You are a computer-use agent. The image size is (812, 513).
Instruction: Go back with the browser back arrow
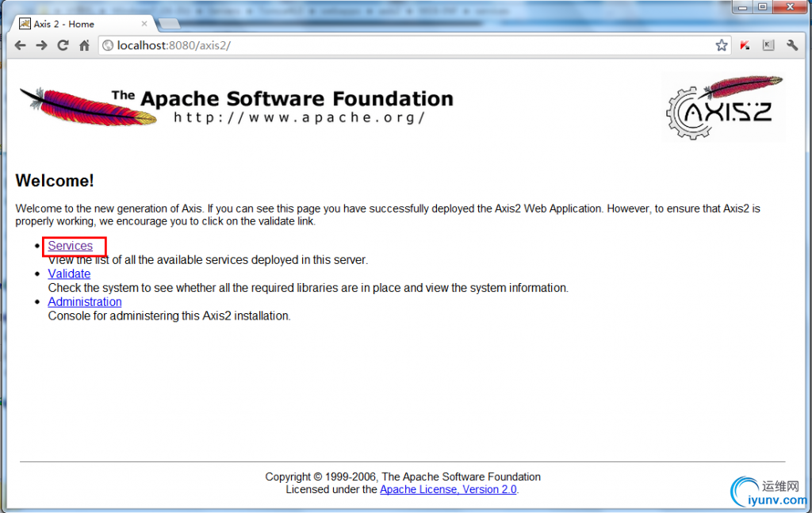(20, 45)
